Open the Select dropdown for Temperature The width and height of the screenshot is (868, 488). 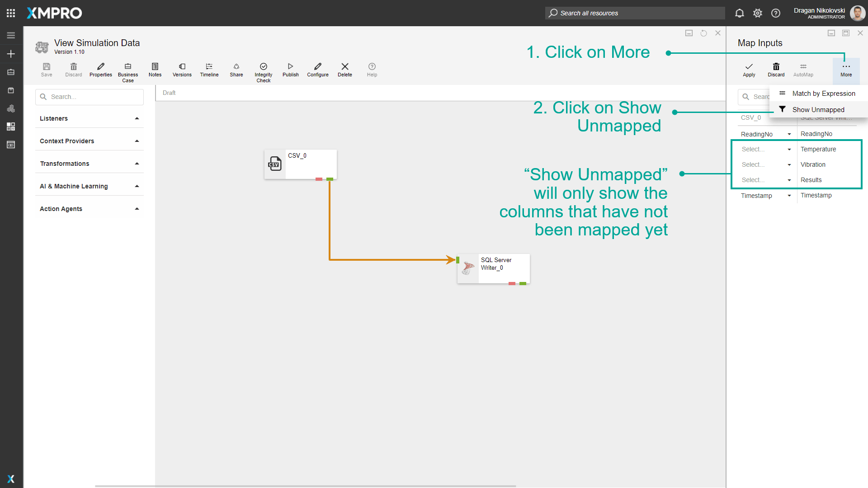click(766, 150)
